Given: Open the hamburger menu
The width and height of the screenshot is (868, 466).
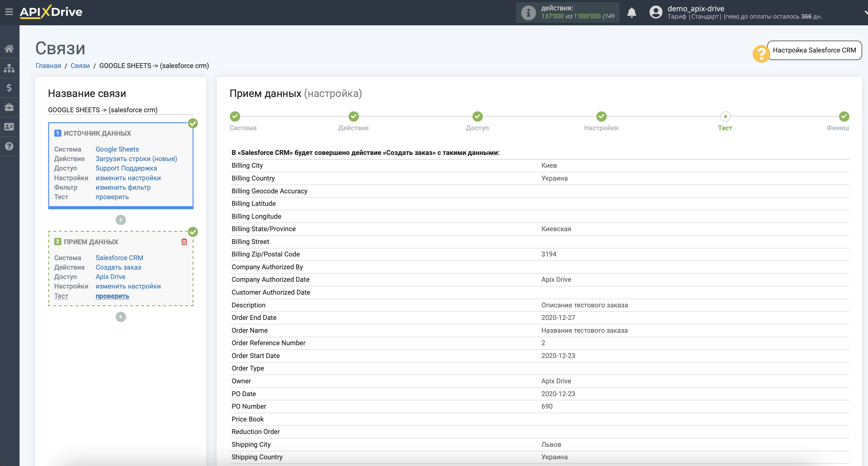Looking at the screenshot, I should [9, 12].
